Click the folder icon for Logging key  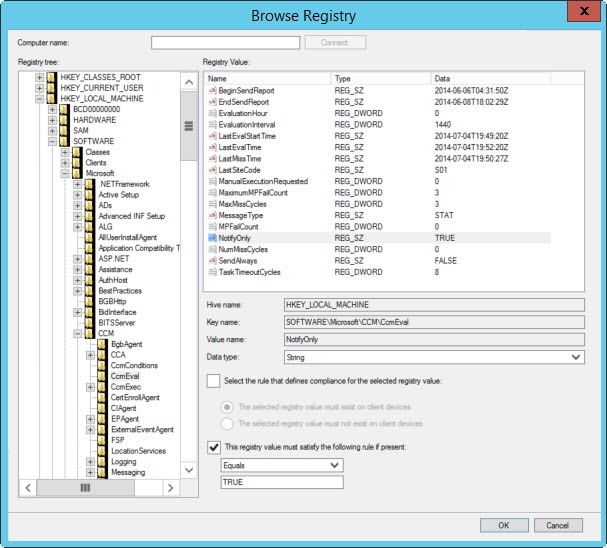tap(102, 462)
